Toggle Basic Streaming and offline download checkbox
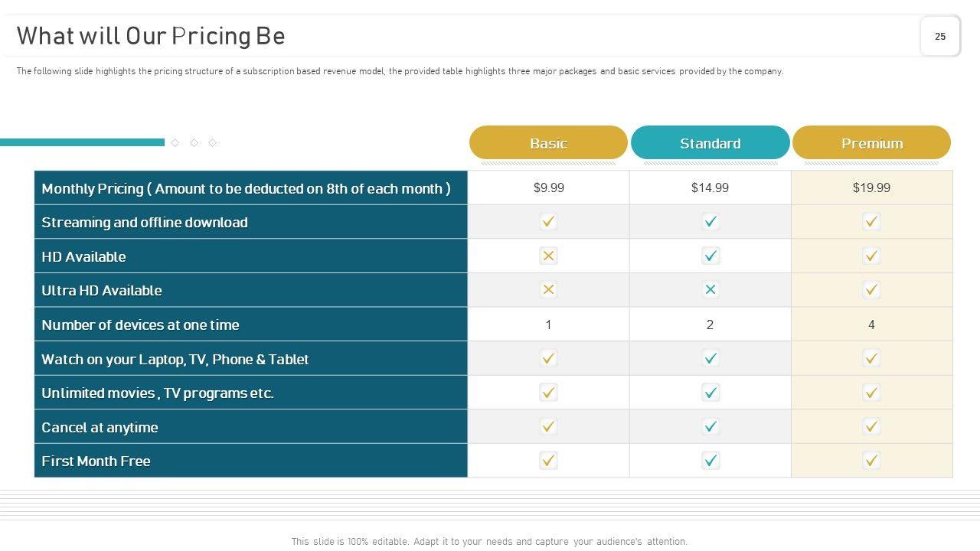 click(548, 222)
